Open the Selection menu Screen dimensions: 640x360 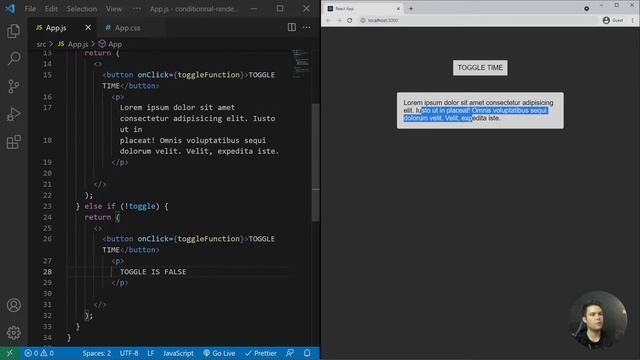click(x=82, y=9)
